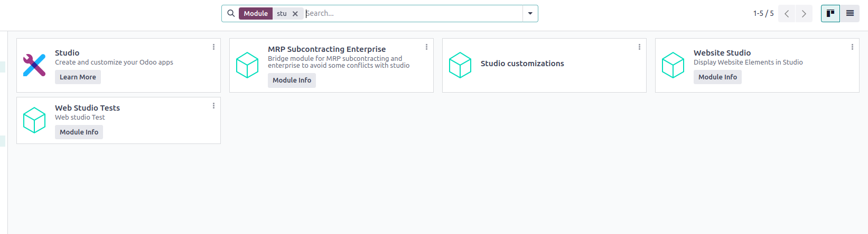This screenshot has width=868, height=234.
Task: Click the Web Studio Tests cube icon
Action: click(x=34, y=120)
